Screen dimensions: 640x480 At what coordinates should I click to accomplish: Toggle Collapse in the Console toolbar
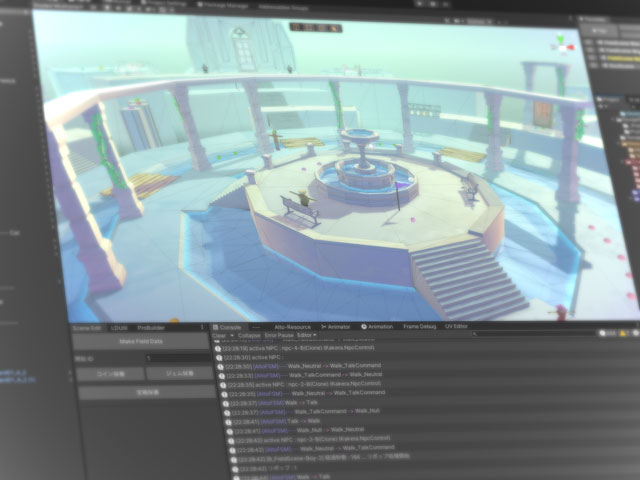click(x=247, y=335)
